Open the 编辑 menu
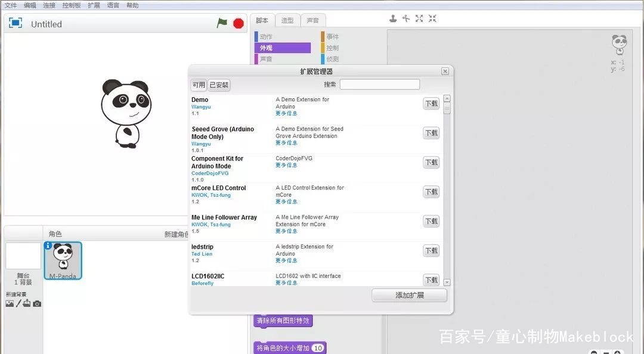This screenshot has width=644, height=354. [x=30, y=5]
